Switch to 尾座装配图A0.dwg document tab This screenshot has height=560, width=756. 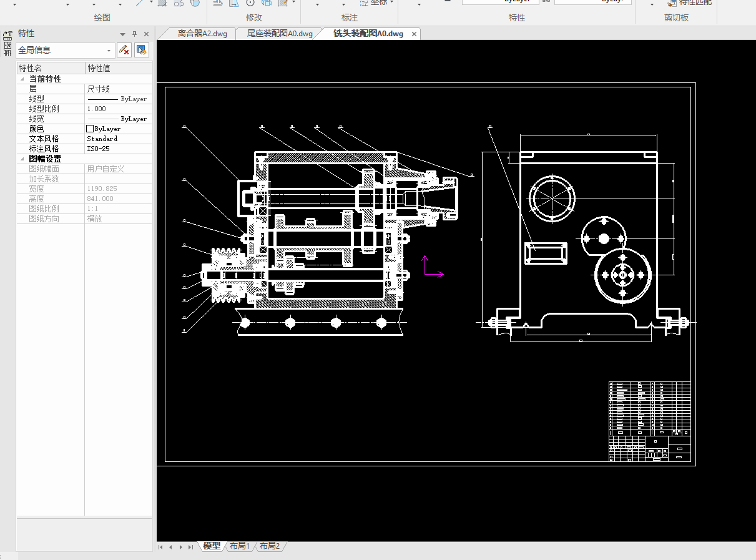click(x=280, y=34)
